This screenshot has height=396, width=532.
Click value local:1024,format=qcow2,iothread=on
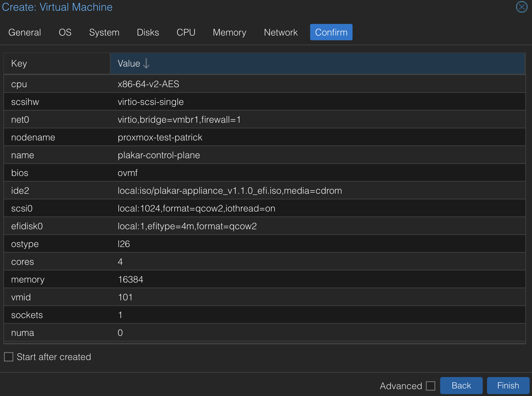(x=196, y=208)
